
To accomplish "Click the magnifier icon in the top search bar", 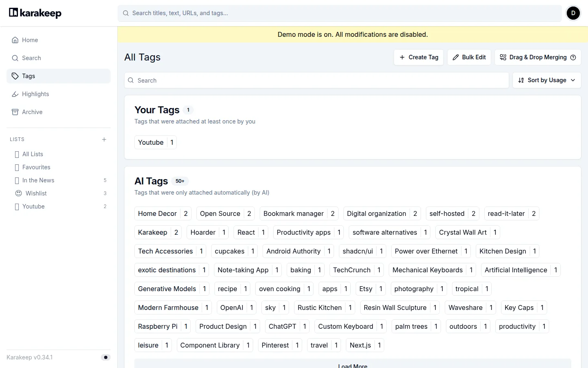I will click(126, 13).
